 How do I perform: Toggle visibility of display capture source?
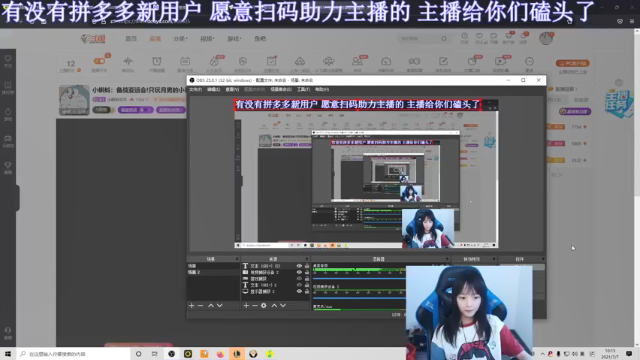(x=299, y=291)
